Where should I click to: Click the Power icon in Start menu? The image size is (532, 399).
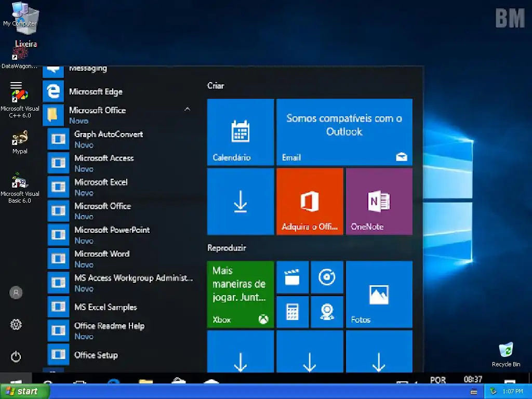(16, 356)
